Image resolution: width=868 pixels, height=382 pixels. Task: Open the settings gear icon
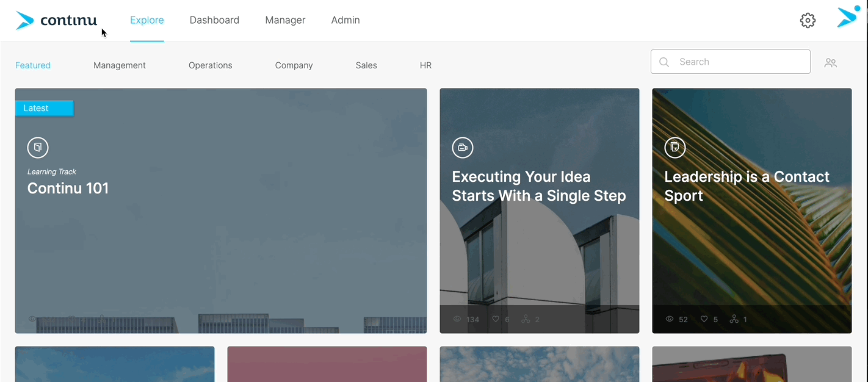tap(808, 20)
